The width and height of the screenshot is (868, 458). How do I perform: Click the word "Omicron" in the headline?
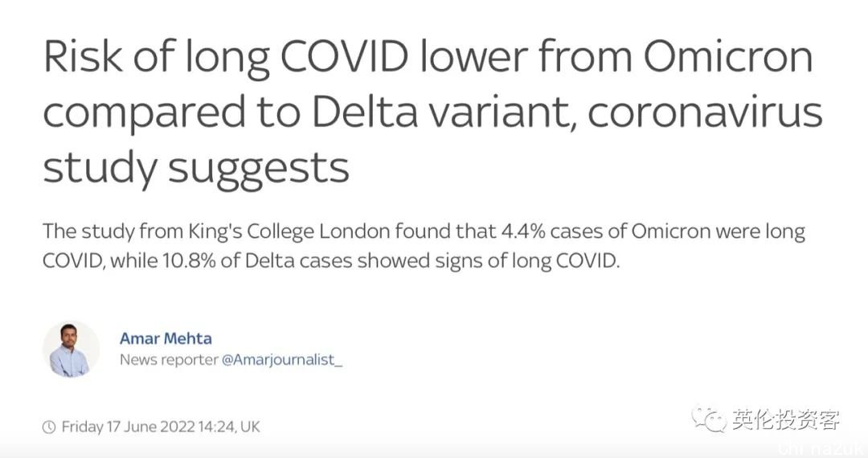727,56
